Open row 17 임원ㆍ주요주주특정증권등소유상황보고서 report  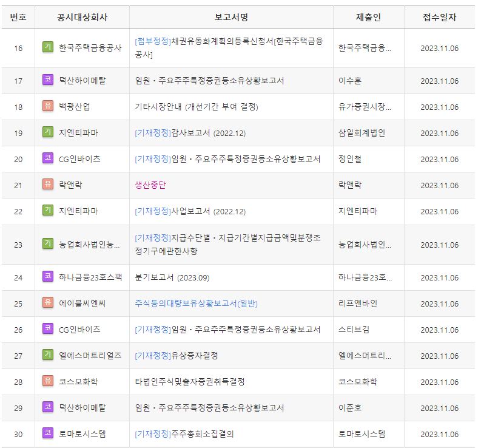tap(209, 81)
